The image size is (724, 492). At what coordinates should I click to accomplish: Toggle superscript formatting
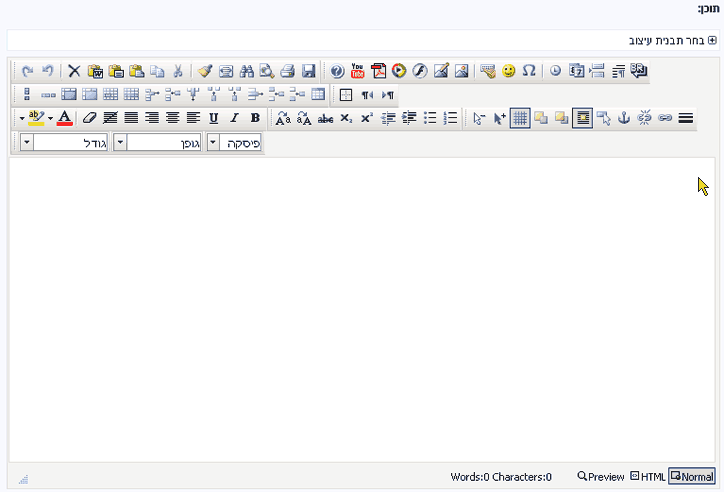point(367,118)
